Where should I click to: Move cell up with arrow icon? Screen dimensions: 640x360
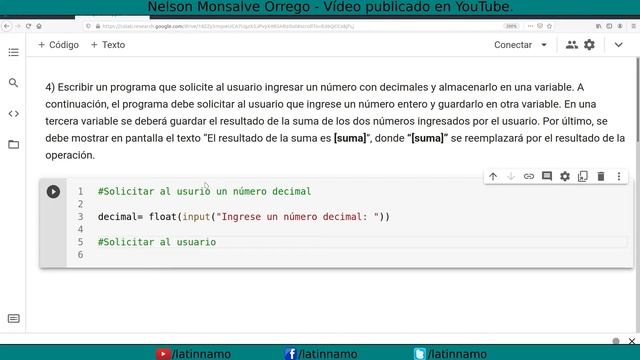click(x=493, y=176)
